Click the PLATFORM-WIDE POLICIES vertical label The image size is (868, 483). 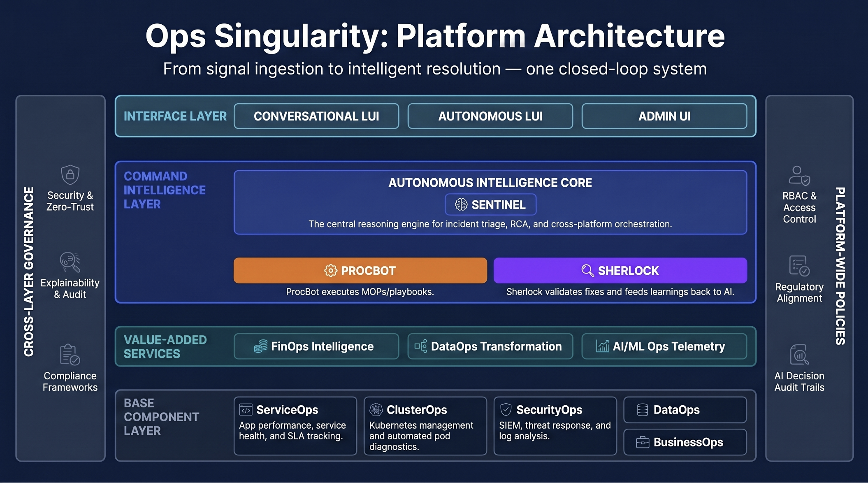(840, 266)
